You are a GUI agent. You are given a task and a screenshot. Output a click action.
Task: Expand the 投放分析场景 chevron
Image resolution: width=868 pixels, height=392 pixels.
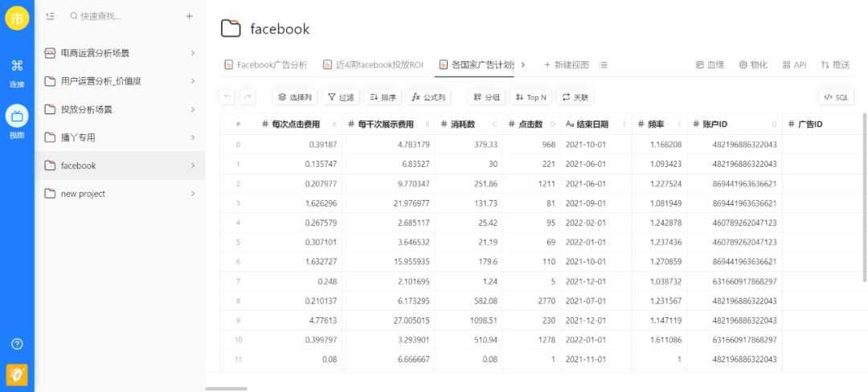click(193, 109)
